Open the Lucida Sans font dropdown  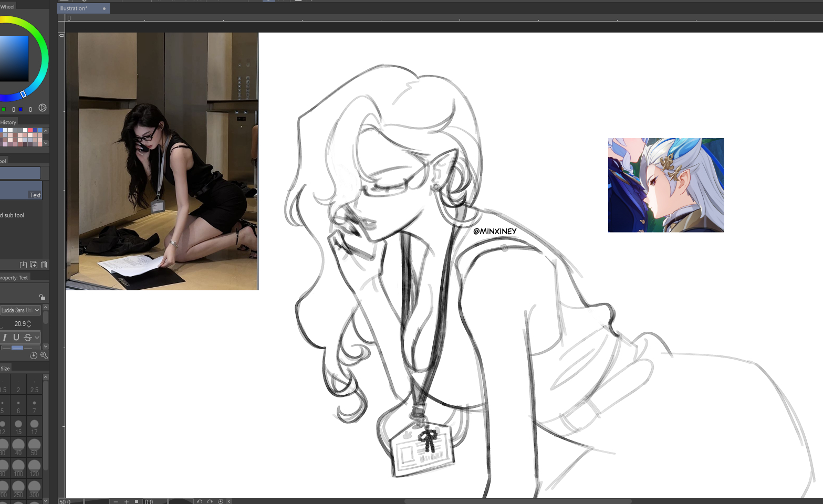pyautogui.click(x=37, y=310)
